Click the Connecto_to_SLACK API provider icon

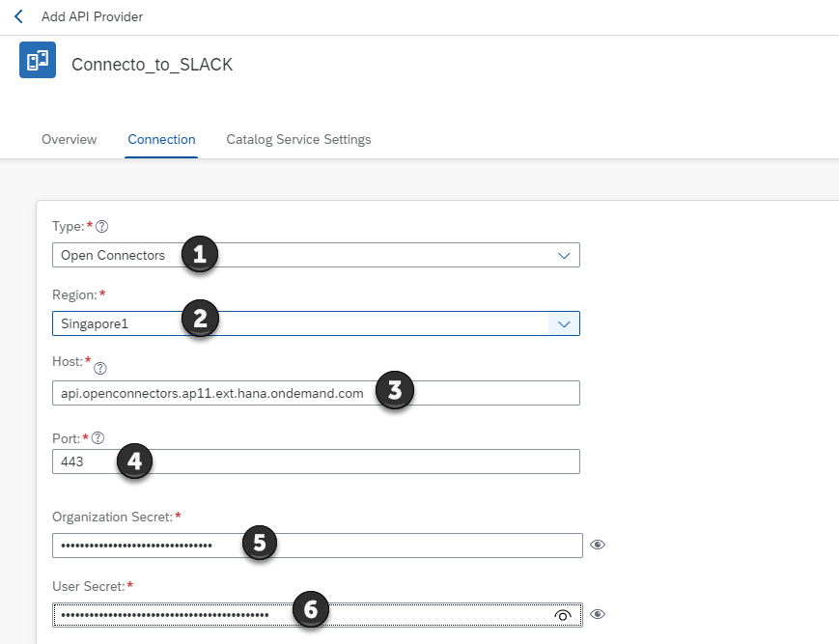click(x=38, y=60)
